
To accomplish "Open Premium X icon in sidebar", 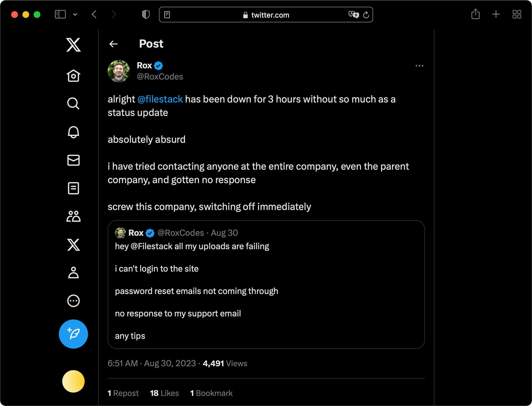I will (73, 245).
